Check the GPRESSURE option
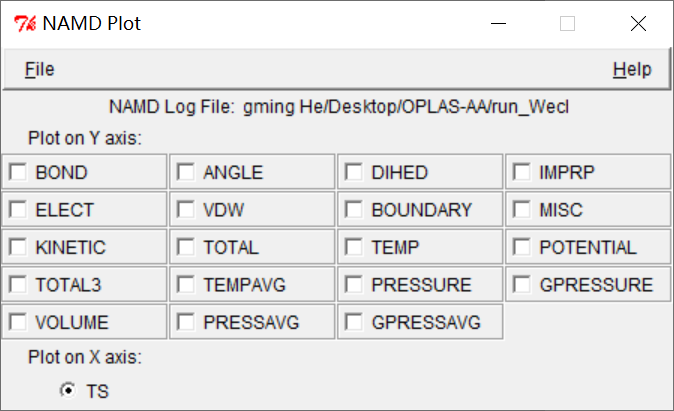This screenshot has height=411, width=674. pyautogui.click(x=522, y=285)
